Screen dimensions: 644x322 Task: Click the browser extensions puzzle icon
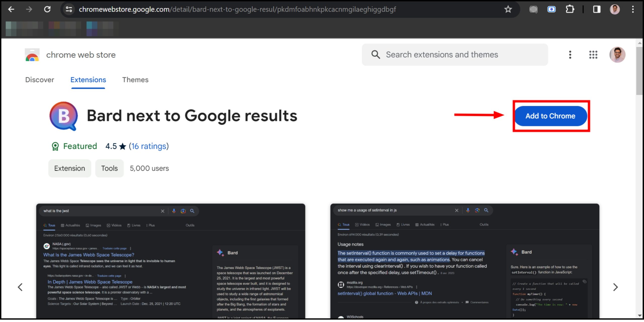[x=570, y=9]
